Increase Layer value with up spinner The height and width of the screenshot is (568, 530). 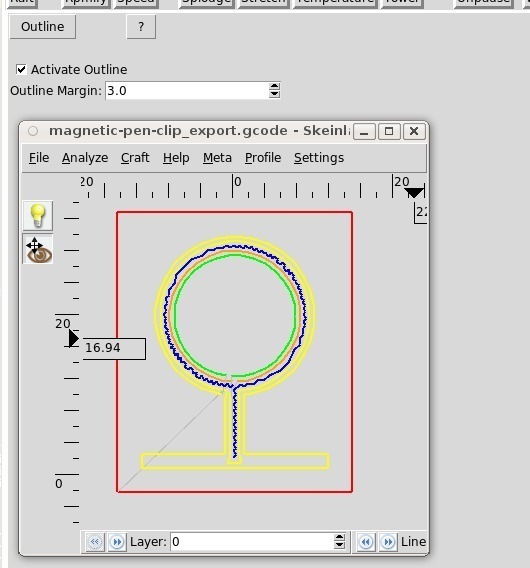(339, 538)
